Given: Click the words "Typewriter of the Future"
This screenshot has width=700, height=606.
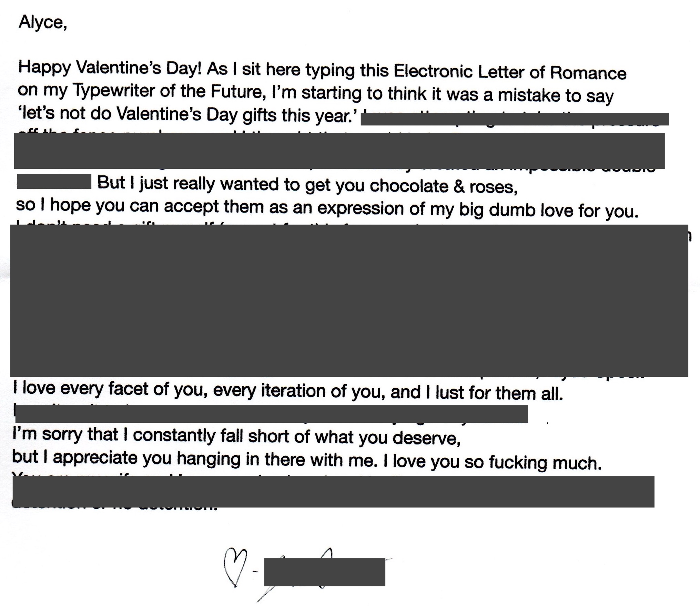Looking at the screenshot, I should [x=169, y=92].
